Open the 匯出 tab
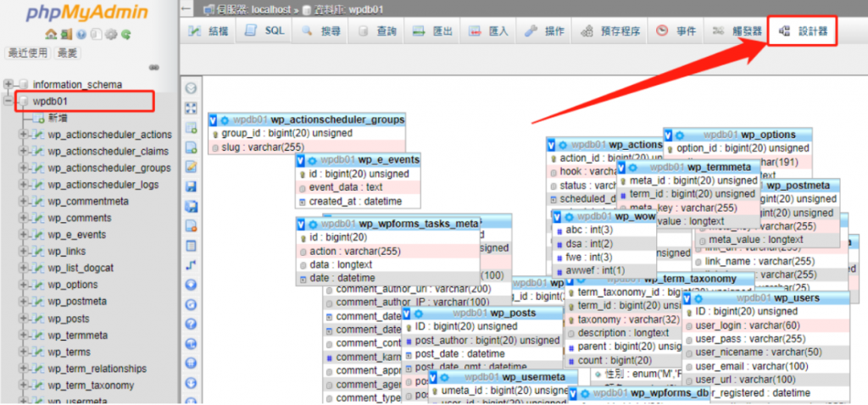868x405 pixels. [x=432, y=31]
